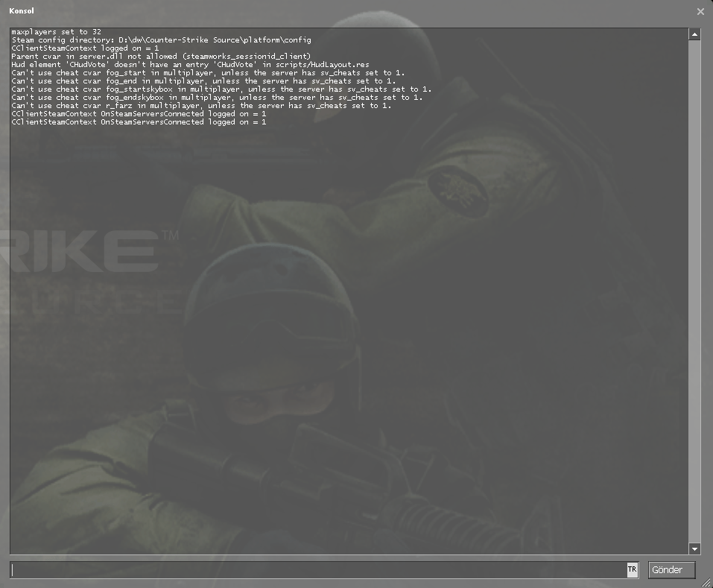Click the fog_startskybox cheat cvar line
Image resolution: width=713 pixels, height=588 pixels.
tap(221, 89)
